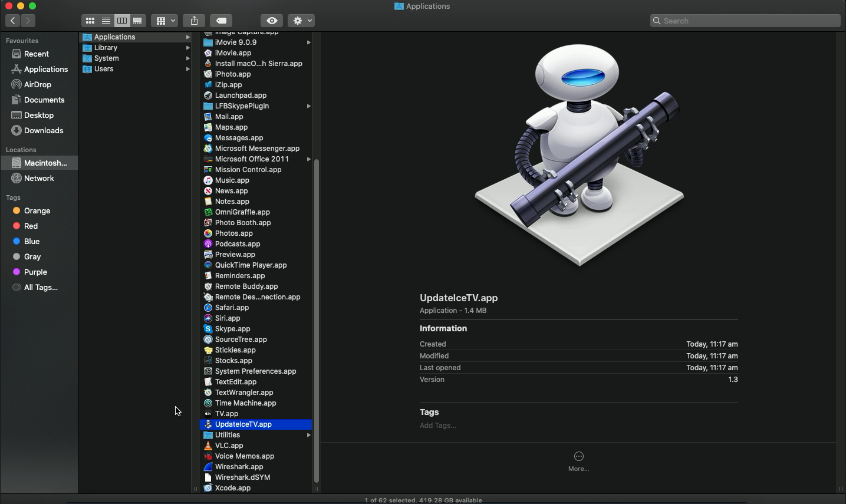The image size is (846, 504).
Task: Expand the Library folder arrow
Action: (188, 48)
